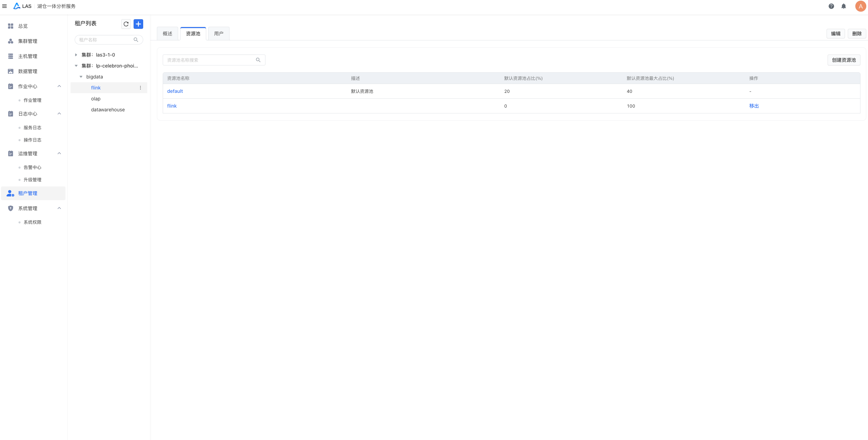Open the help question mark icon

click(831, 6)
